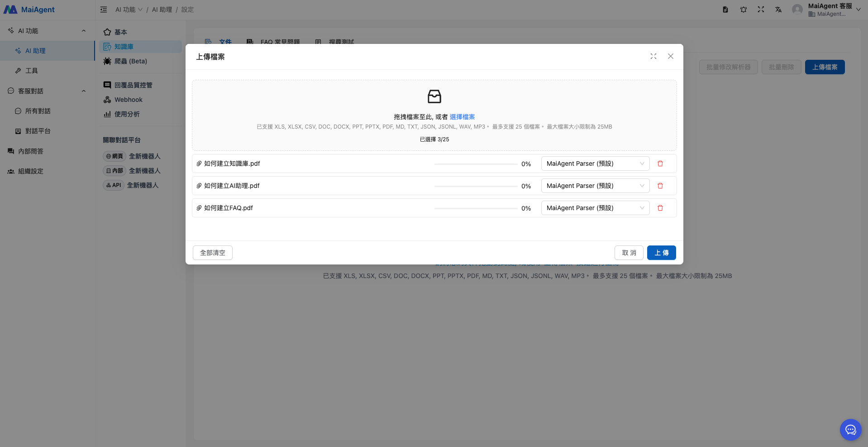Click the 取消 button
Image resolution: width=868 pixels, height=447 pixels.
(629, 253)
